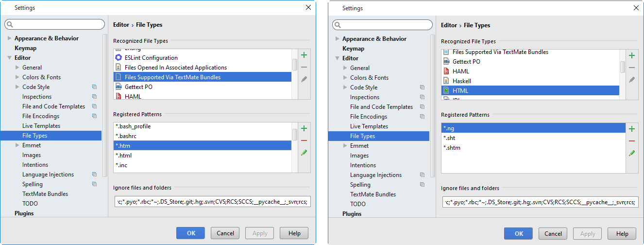Click Spelling copy icon in right window
This screenshot has width=644, height=245.
[x=422, y=185]
